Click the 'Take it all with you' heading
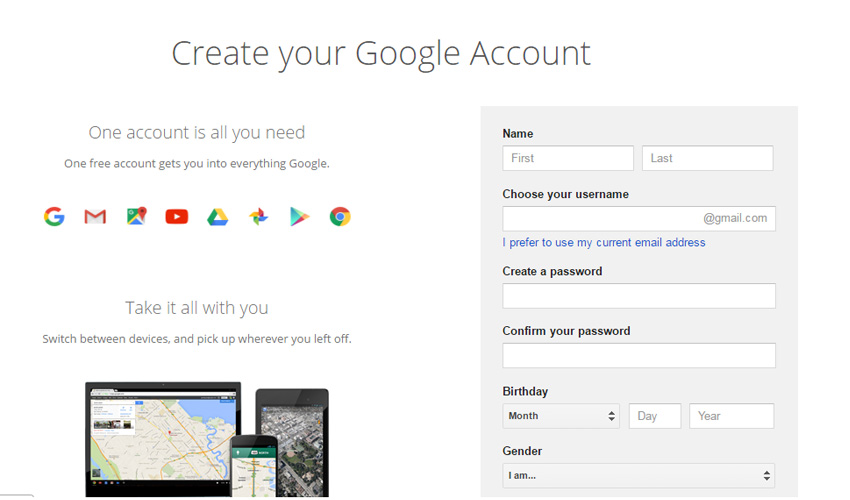 [x=197, y=307]
